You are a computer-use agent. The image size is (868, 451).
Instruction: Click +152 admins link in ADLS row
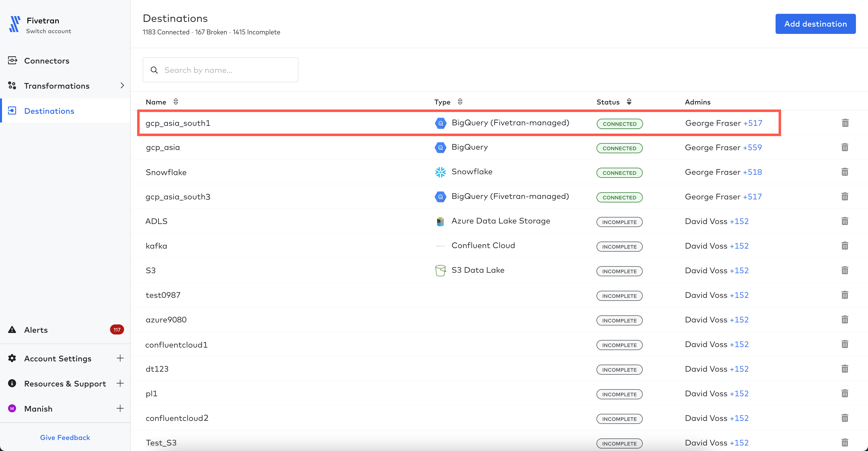click(739, 221)
